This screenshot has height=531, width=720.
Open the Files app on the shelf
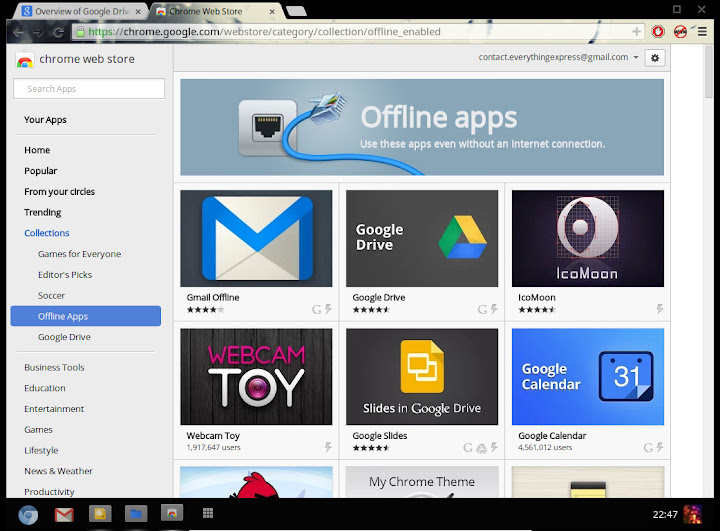pyautogui.click(x=136, y=514)
